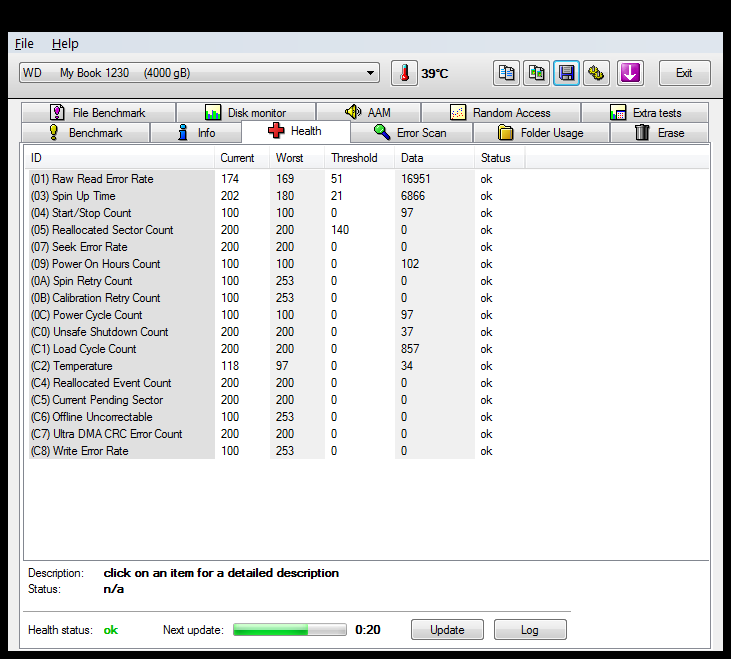
Task: Click the save screenshot floppy disk icon
Action: (566, 73)
